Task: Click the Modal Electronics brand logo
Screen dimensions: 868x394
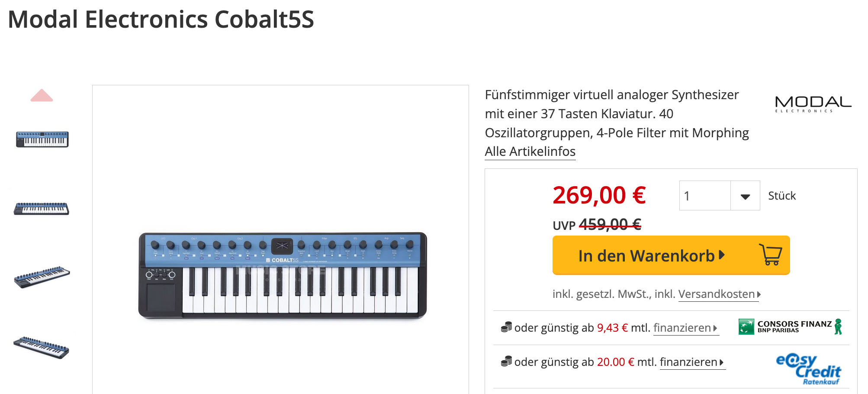Action: coord(813,104)
